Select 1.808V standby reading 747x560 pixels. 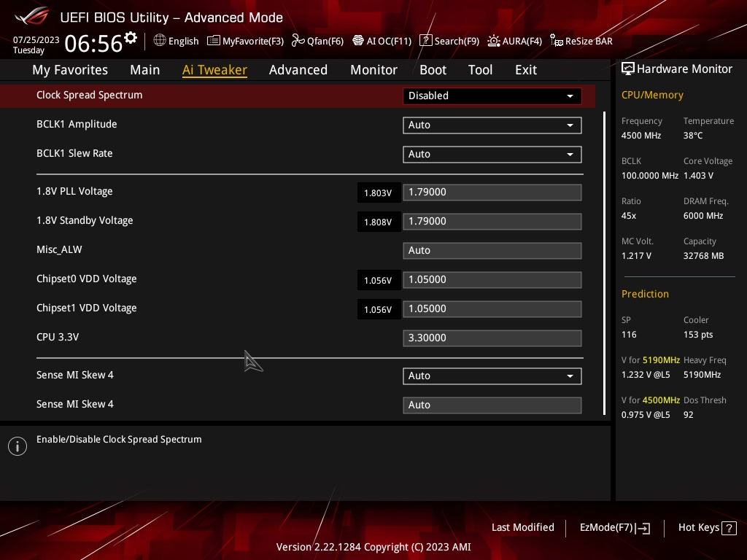click(x=379, y=222)
